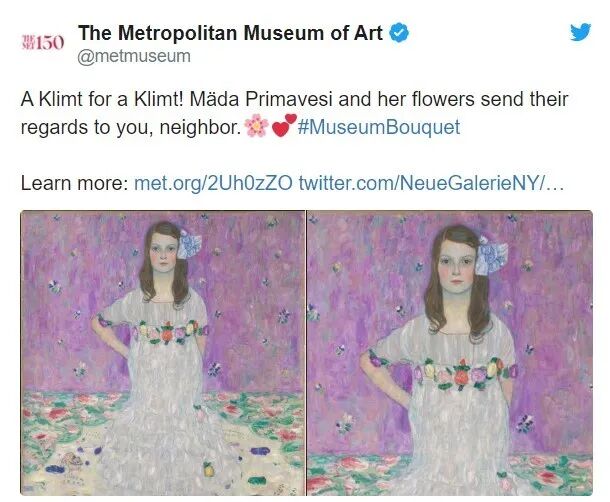
Task: View the right cropped Klimt painting image
Action: click(x=450, y=353)
